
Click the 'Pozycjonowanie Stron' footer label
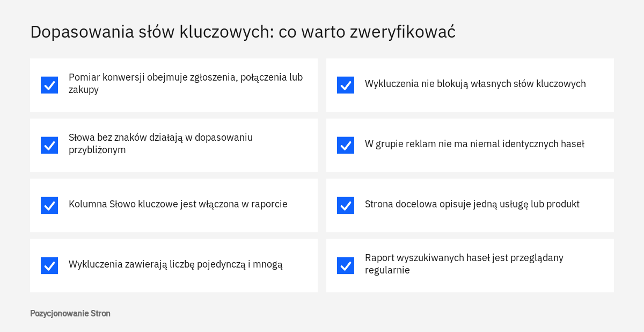[70, 313]
